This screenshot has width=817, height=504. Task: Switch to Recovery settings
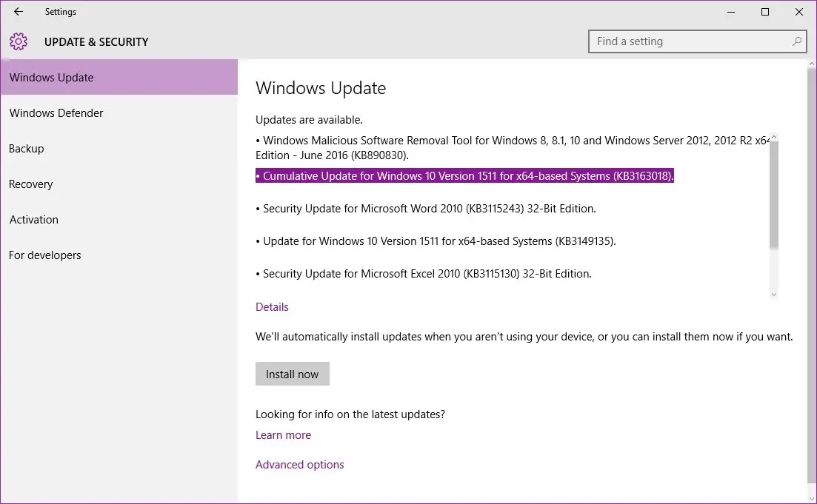[119, 184]
